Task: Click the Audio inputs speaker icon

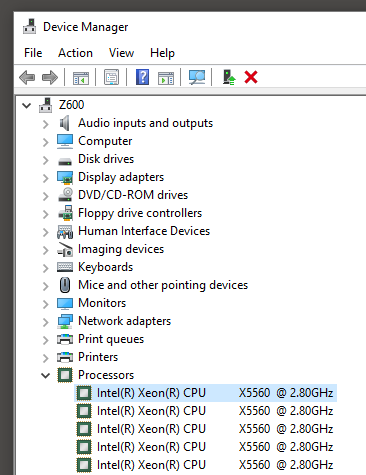Action: coord(65,123)
